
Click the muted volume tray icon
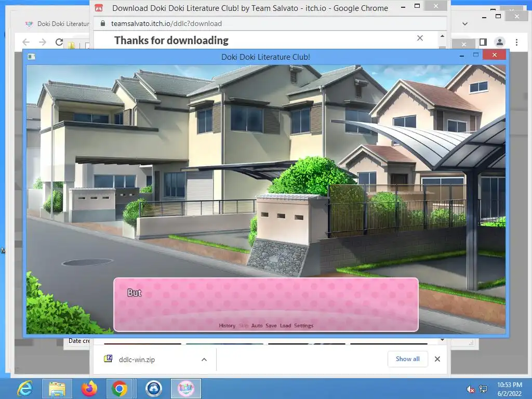tap(470, 389)
